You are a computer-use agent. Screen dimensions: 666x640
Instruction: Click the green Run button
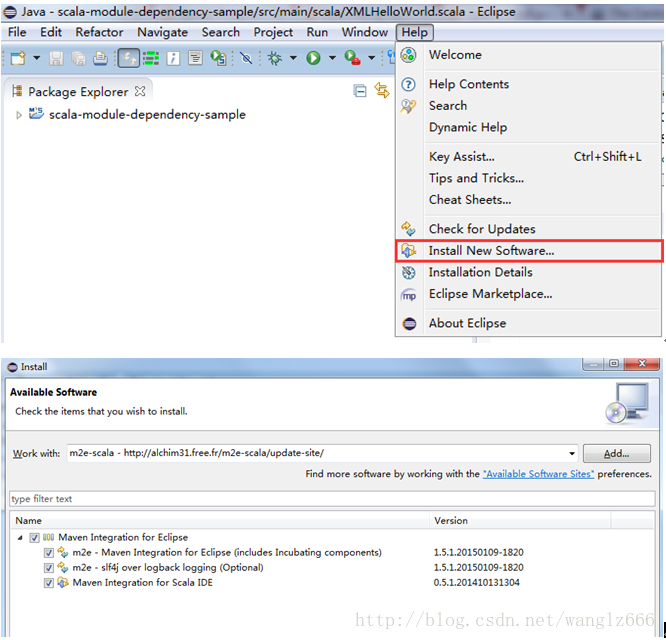313,58
